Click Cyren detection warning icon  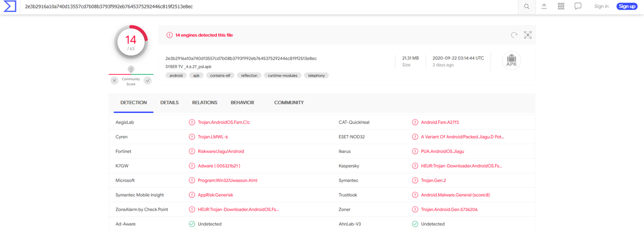pos(192,137)
